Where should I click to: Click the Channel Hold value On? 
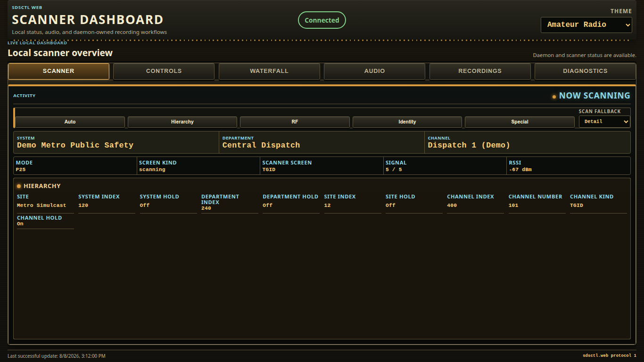tap(20, 224)
